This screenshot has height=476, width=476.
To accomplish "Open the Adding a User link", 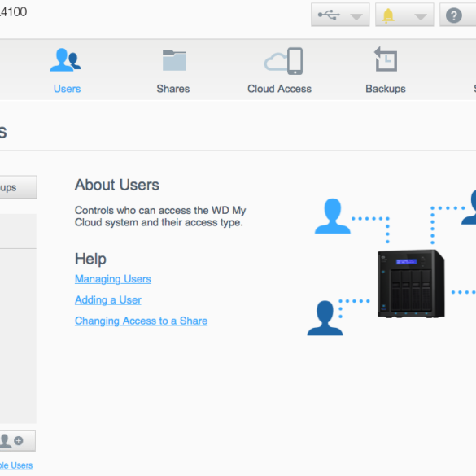I will (x=107, y=300).
